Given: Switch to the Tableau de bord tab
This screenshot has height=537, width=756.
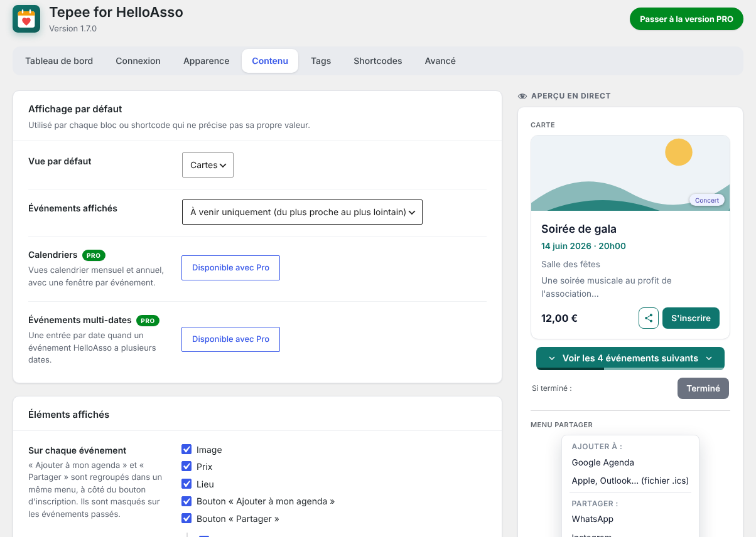Looking at the screenshot, I should point(59,61).
